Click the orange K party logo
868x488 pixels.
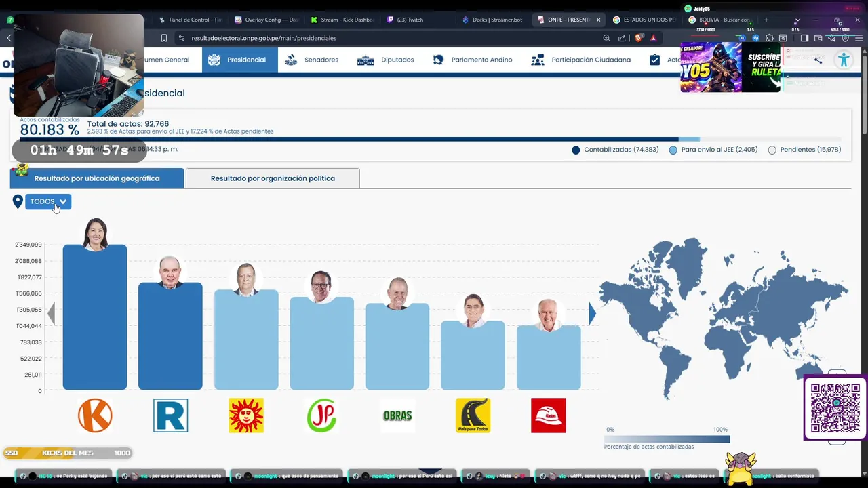point(95,415)
